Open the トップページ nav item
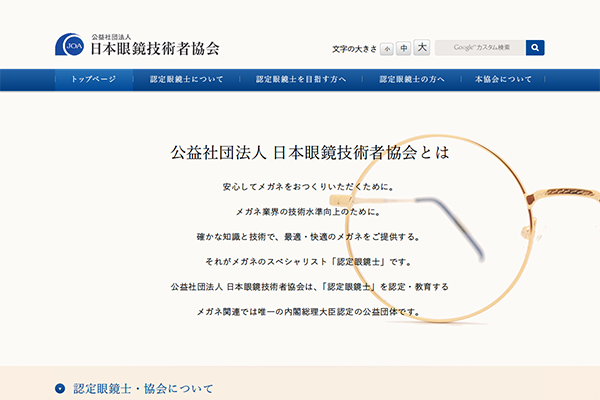The image size is (600, 400). (94, 79)
